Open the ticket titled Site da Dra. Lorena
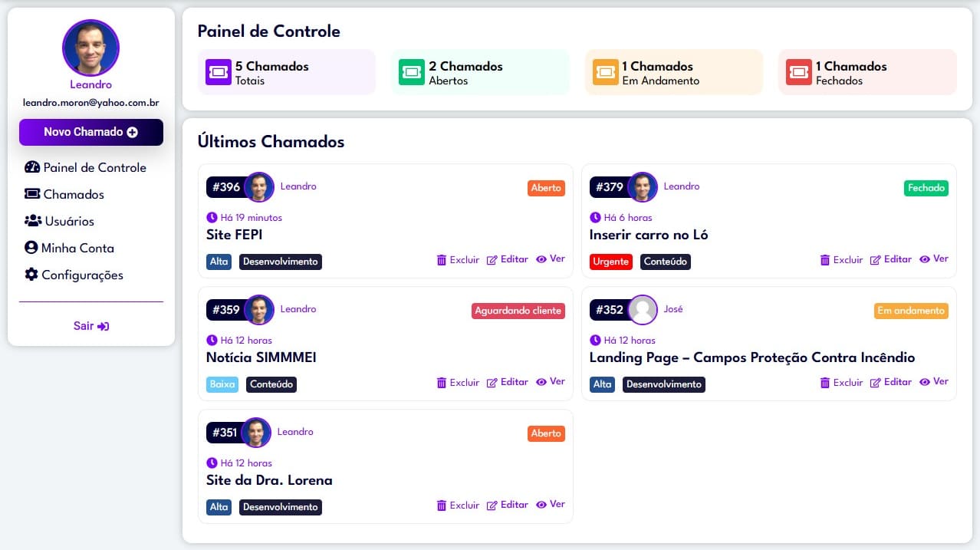The width and height of the screenshot is (980, 550). coord(269,480)
